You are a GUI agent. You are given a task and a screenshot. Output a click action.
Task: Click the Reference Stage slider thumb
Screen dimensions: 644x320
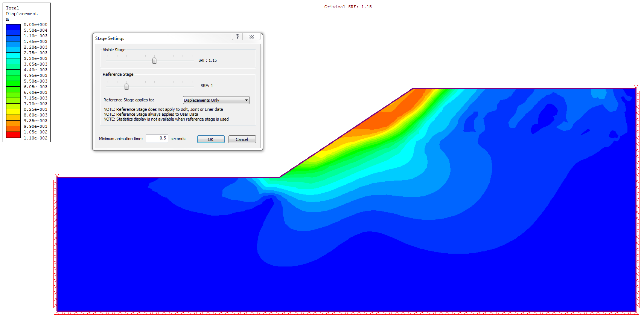point(126,86)
